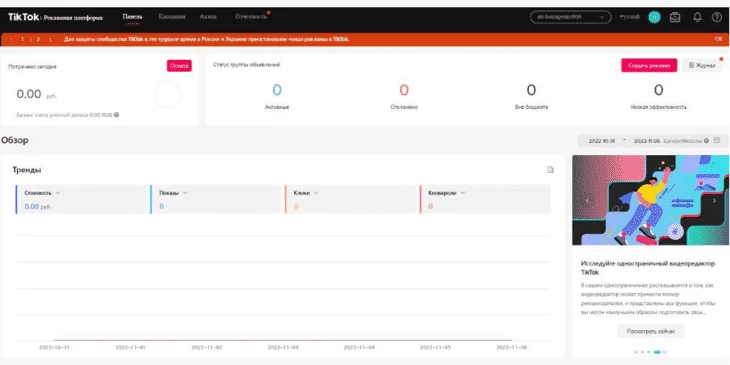The width and height of the screenshot is (730, 365).
Task: Click the TikTok logo
Action: click(x=24, y=17)
